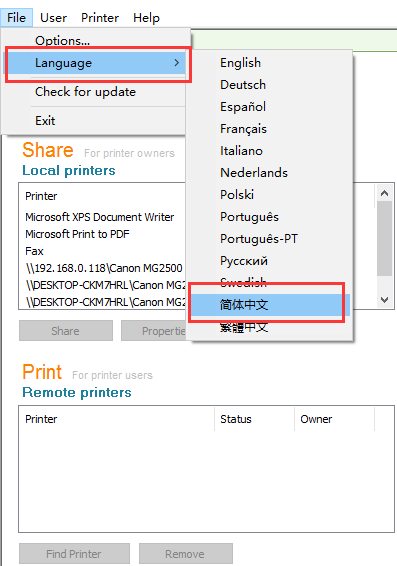397x566 pixels.
Task: Click scroll down arrow in local printers
Action: point(384,300)
